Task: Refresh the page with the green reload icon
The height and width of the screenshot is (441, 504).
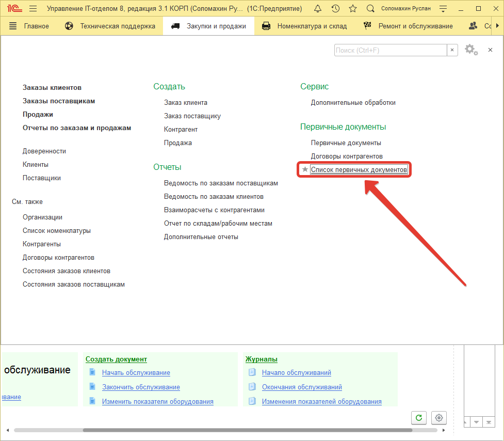Action: pos(418,418)
